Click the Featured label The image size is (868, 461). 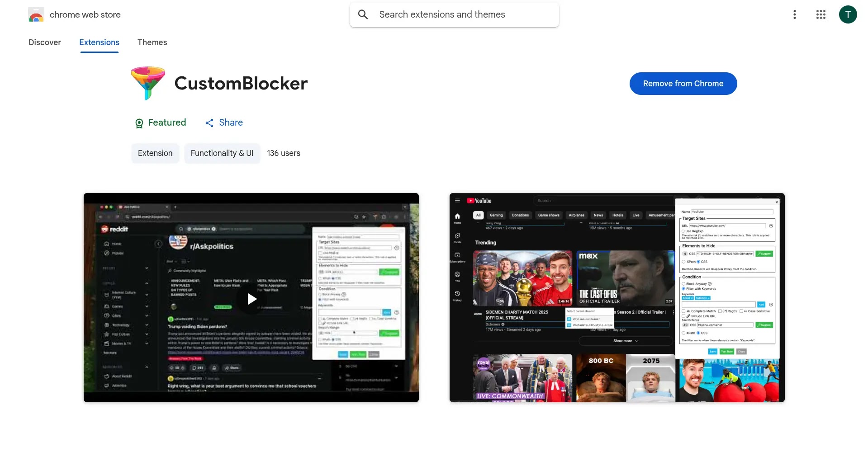pyautogui.click(x=167, y=122)
